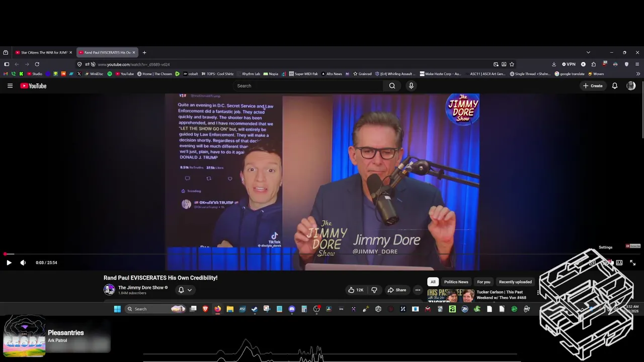Open the browser extensions puzzle icon
This screenshot has height=362, width=644.
(594, 64)
